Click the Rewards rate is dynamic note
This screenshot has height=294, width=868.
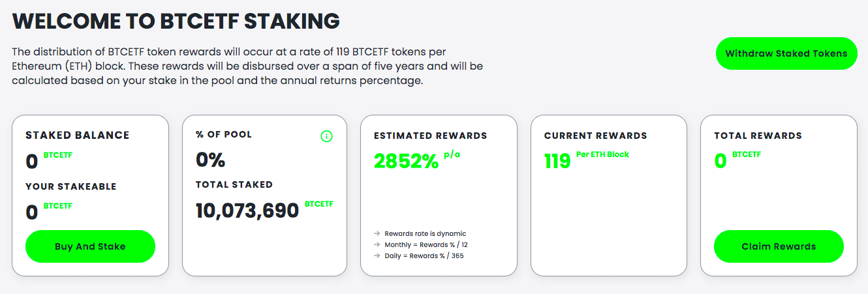pos(426,233)
